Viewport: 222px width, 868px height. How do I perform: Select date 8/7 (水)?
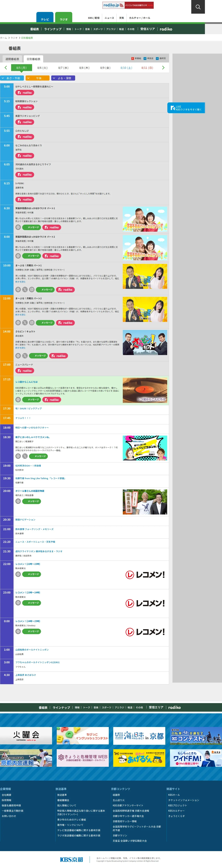point(63,68)
